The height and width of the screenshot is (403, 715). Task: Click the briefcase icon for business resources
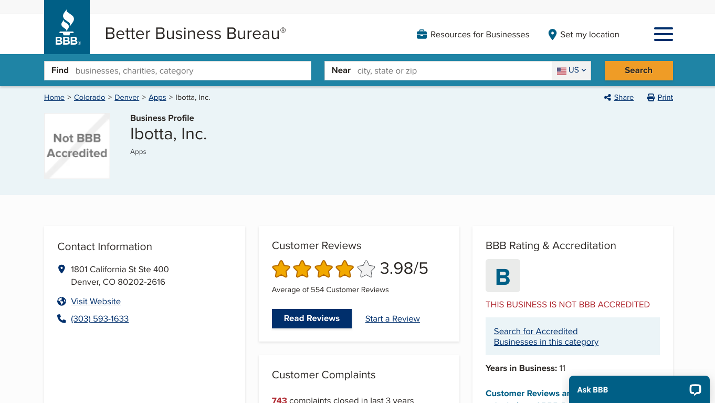point(422,34)
